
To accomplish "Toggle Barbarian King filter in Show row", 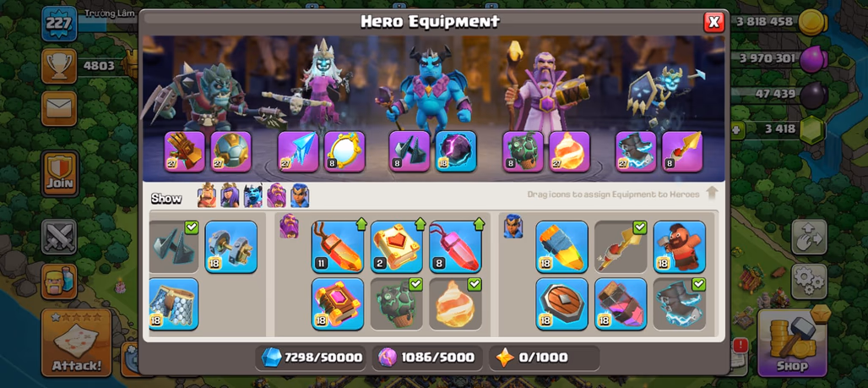I will point(207,195).
